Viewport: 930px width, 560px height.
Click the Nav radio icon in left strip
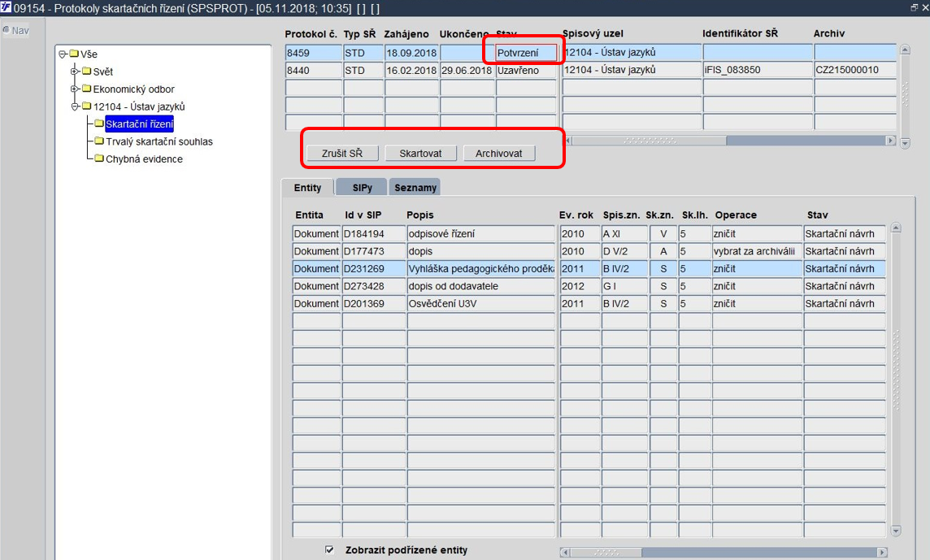click(6, 29)
